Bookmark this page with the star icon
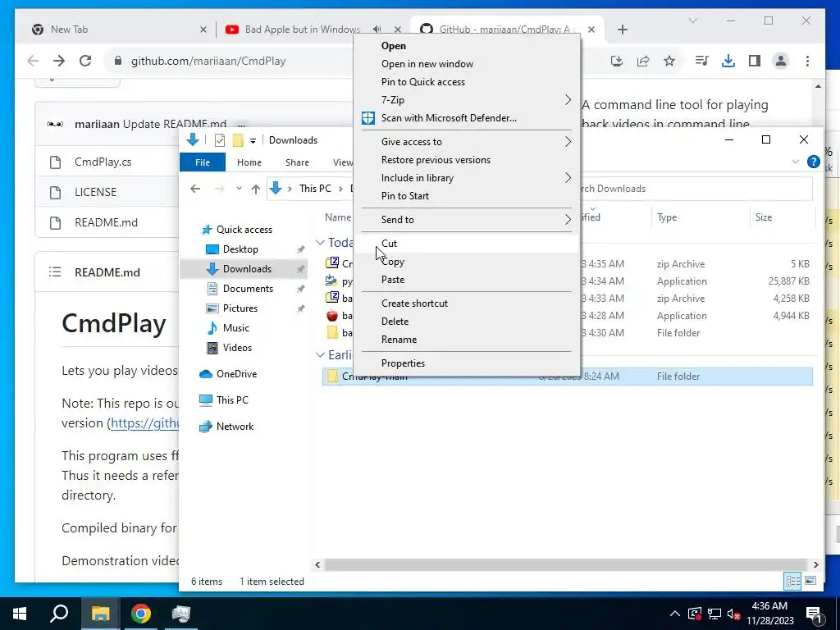 point(669,61)
